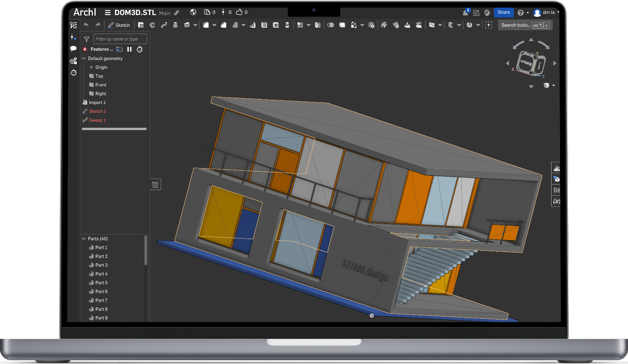Click the Filter by name or type field
The width and height of the screenshot is (628, 364).
(x=120, y=39)
